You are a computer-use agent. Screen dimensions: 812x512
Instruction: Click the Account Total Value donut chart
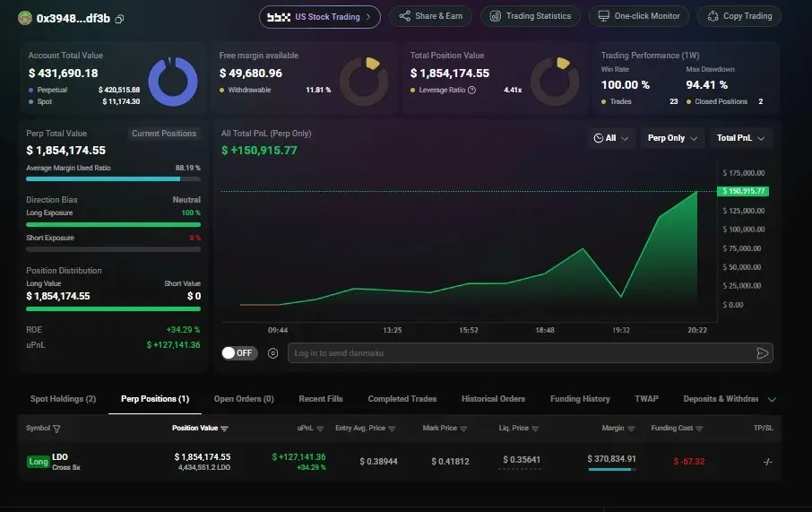click(172, 82)
